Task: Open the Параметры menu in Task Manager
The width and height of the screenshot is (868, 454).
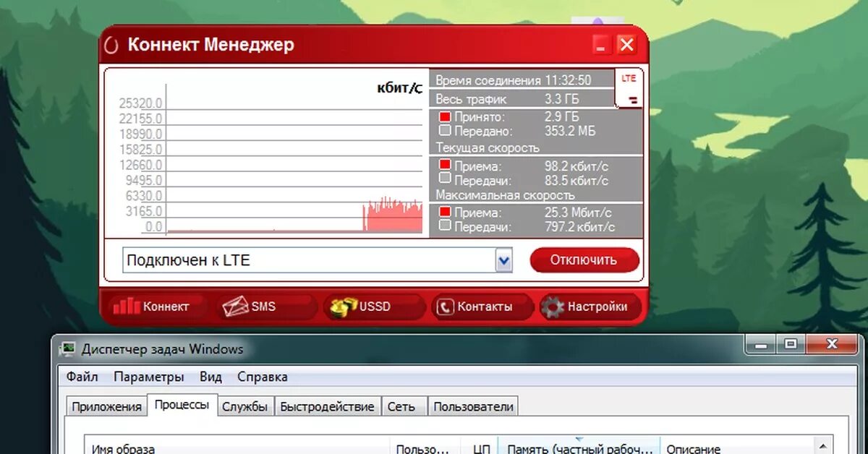Action: click(149, 377)
